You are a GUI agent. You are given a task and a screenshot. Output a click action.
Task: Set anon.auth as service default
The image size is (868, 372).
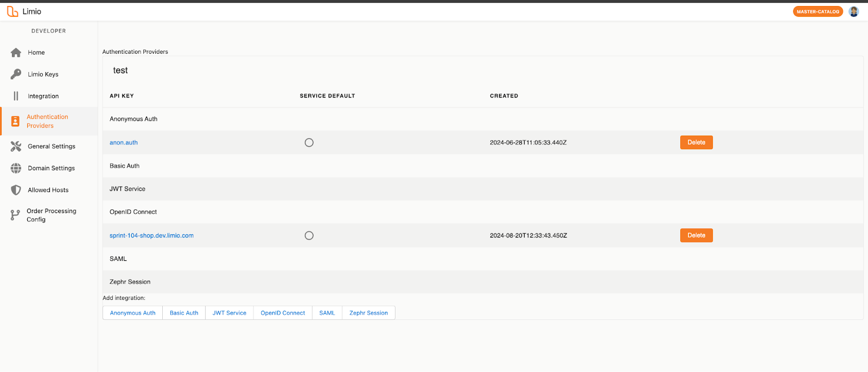[309, 143]
